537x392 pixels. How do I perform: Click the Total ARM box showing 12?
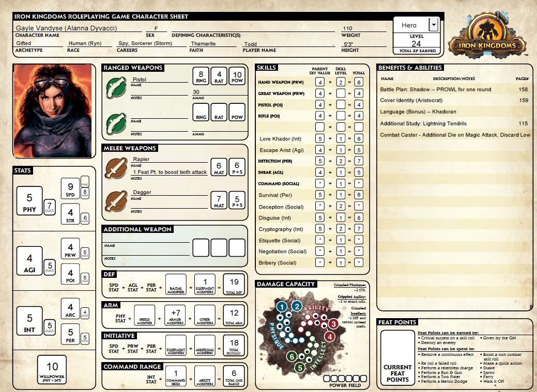(234, 316)
